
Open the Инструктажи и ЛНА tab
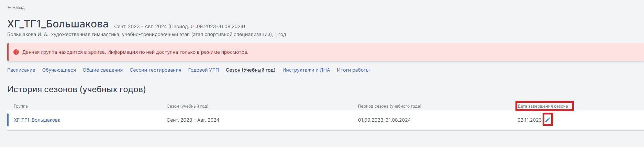pos(306,70)
